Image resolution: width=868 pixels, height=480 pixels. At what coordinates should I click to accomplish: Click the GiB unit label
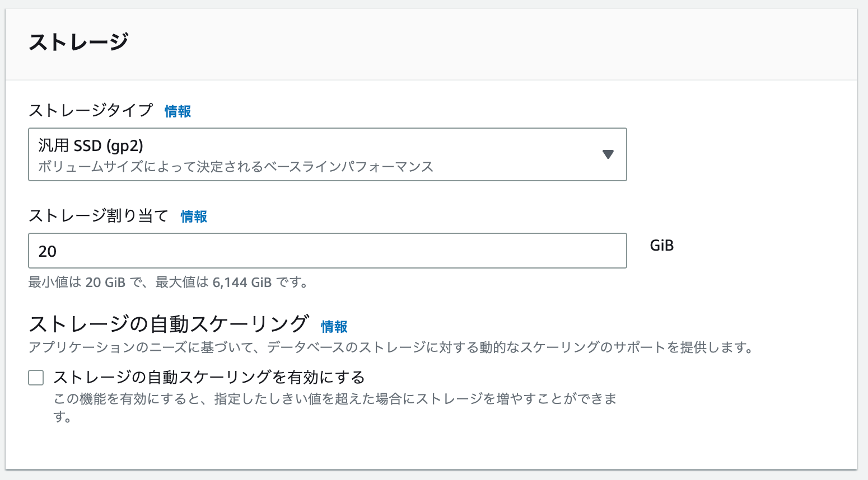click(x=661, y=246)
